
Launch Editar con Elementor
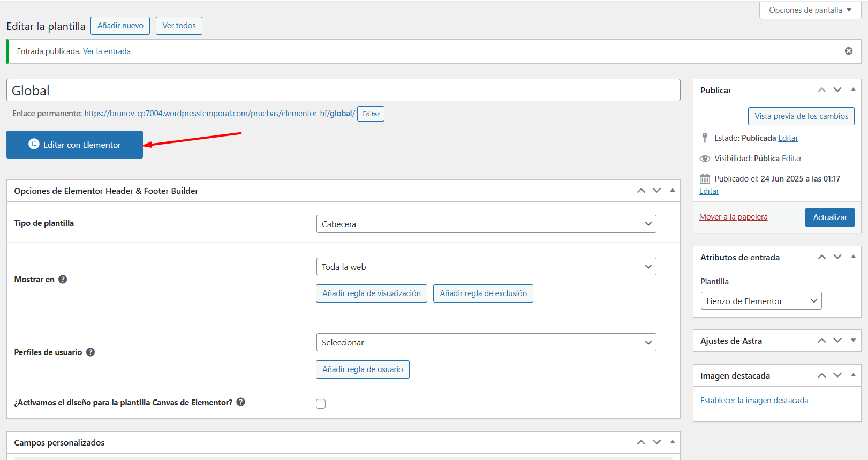pos(74,145)
